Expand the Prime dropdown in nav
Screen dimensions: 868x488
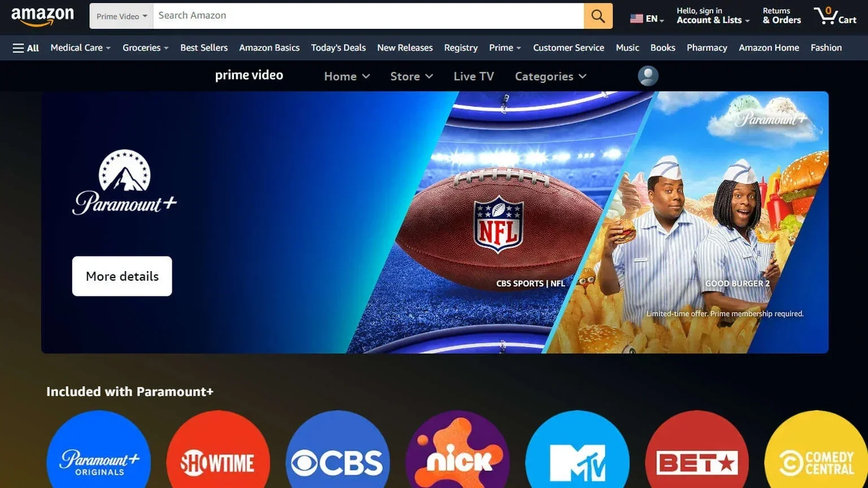tap(505, 48)
